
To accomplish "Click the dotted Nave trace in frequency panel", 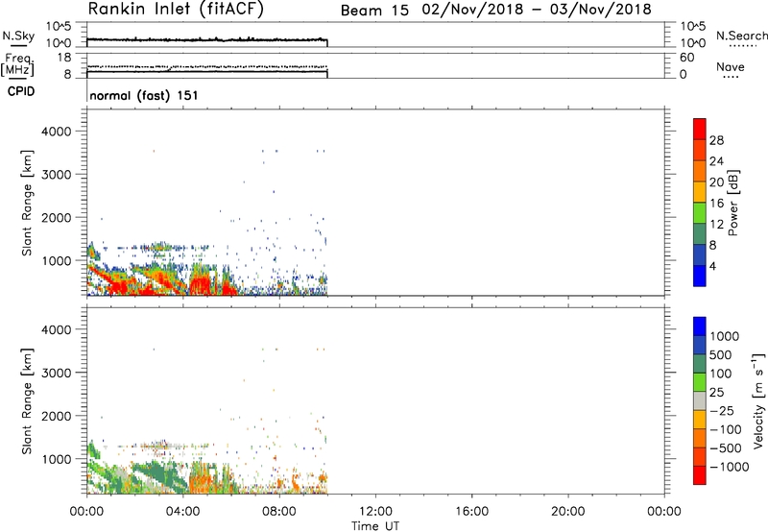I will coord(206,66).
